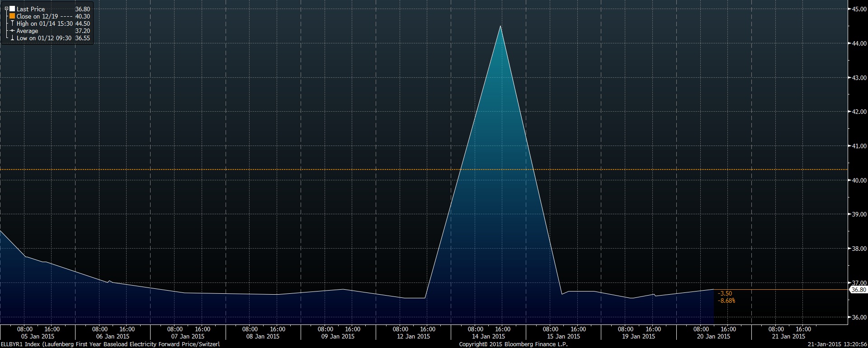Click the orange Close on 12/19 swatch
The image size is (868, 348).
pos(12,16)
